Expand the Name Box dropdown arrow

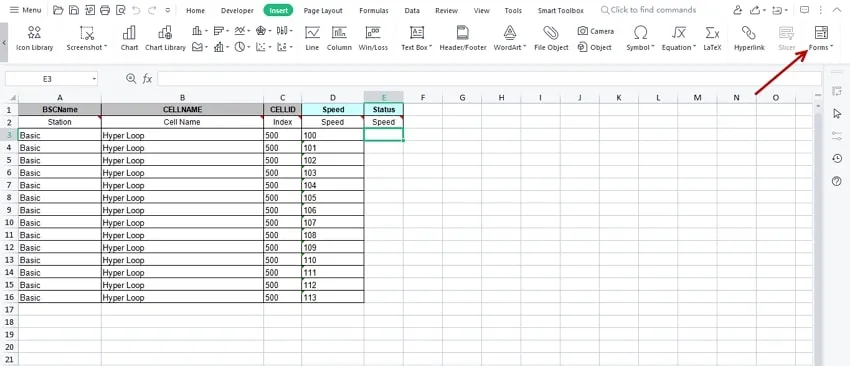click(x=94, y=79)
